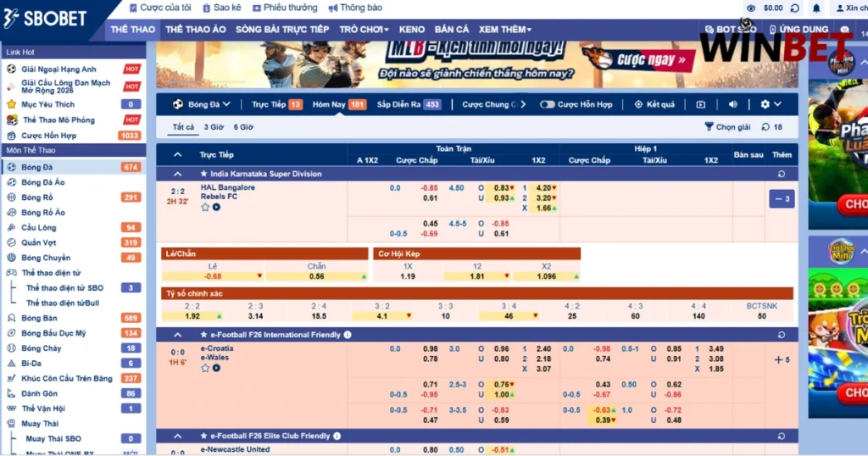The width and height of the screenshot is (868, 456).
Task: Play e-Croatia vs e-Wales stream icon
Action: click(x=216, y=368)
